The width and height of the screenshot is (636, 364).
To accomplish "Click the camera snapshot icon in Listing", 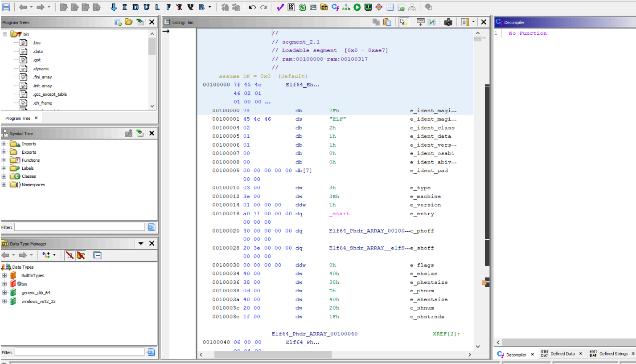I will pos(448,22).
